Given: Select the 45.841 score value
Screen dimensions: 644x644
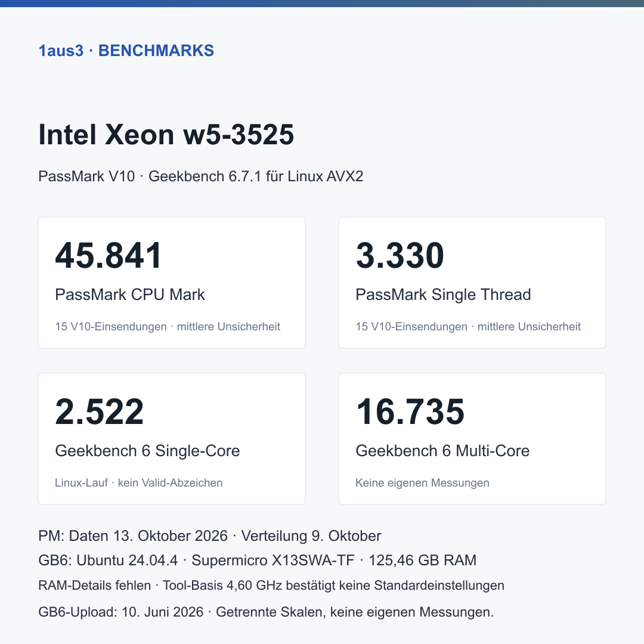Looking at the screenshot, I should pos(109,255).
